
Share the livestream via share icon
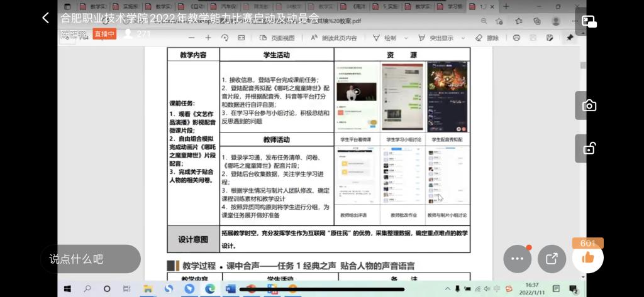[552, 258]
